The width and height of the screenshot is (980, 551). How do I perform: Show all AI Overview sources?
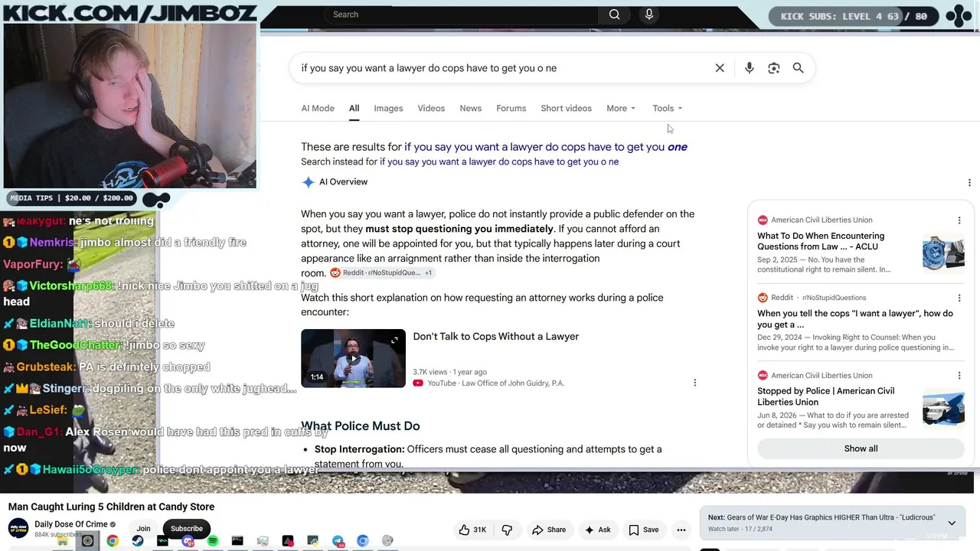[x=861, y=448]
